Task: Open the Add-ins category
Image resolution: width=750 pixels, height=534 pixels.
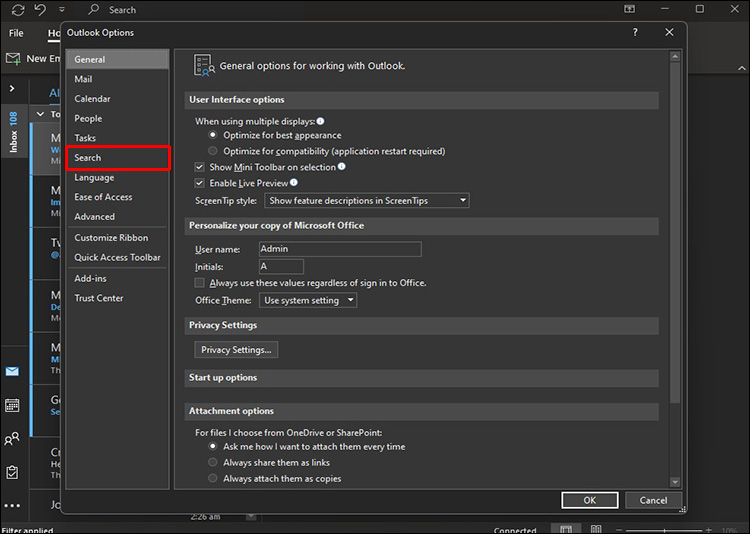Action: pos(117,278)
